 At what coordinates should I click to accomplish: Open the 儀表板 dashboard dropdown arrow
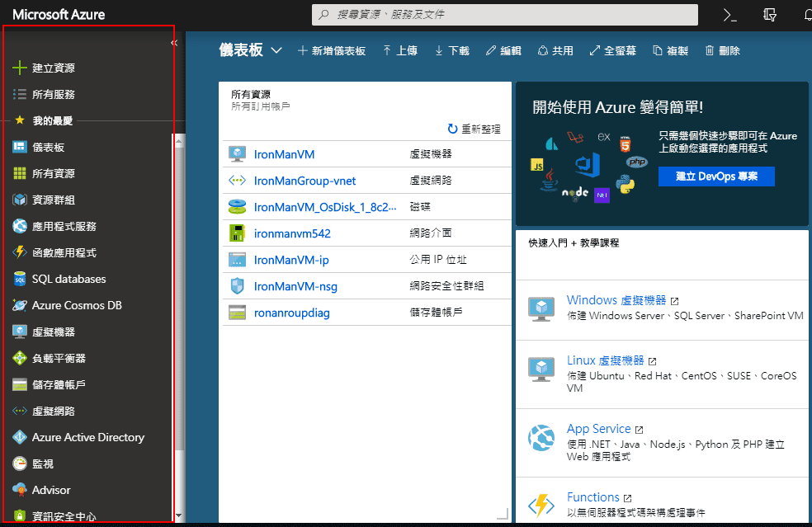pos(276,50)
